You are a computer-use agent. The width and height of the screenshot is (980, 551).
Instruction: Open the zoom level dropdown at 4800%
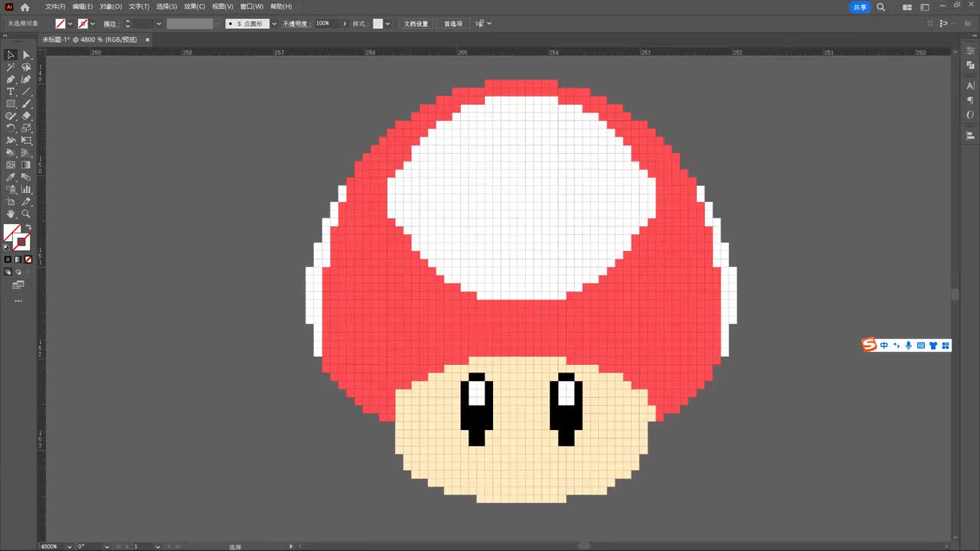pos(70,546)
